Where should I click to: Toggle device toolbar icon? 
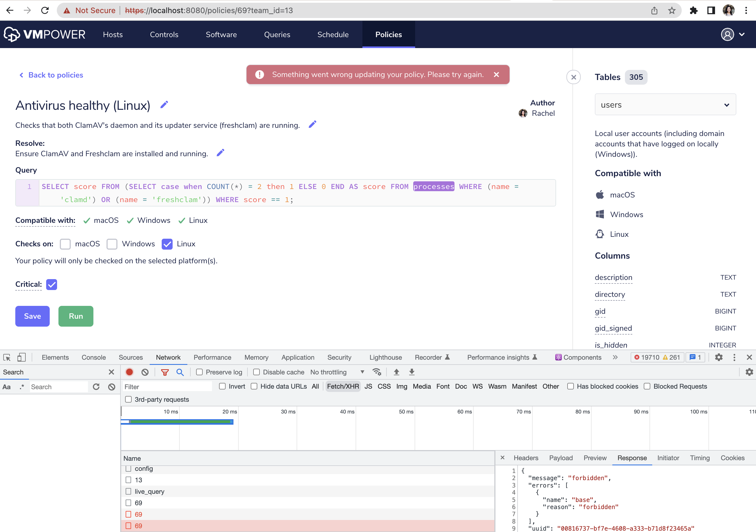pos(21,357)
